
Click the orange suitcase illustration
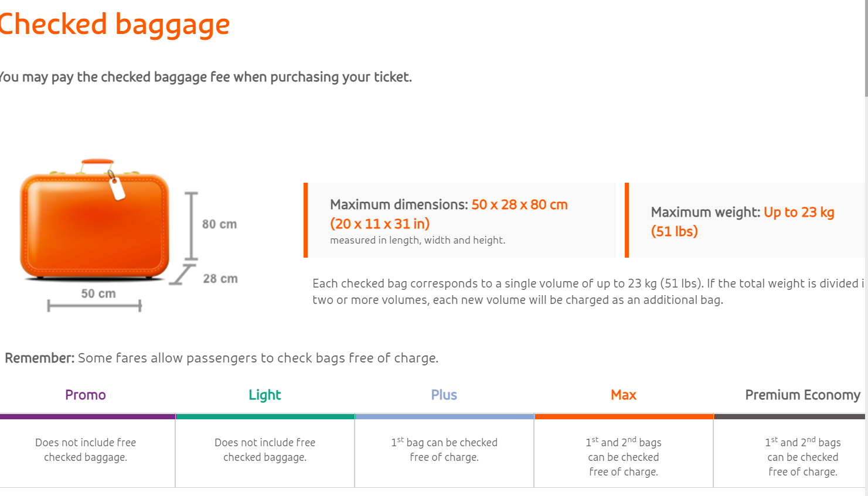pyautogui.click(x=94, y=220)
